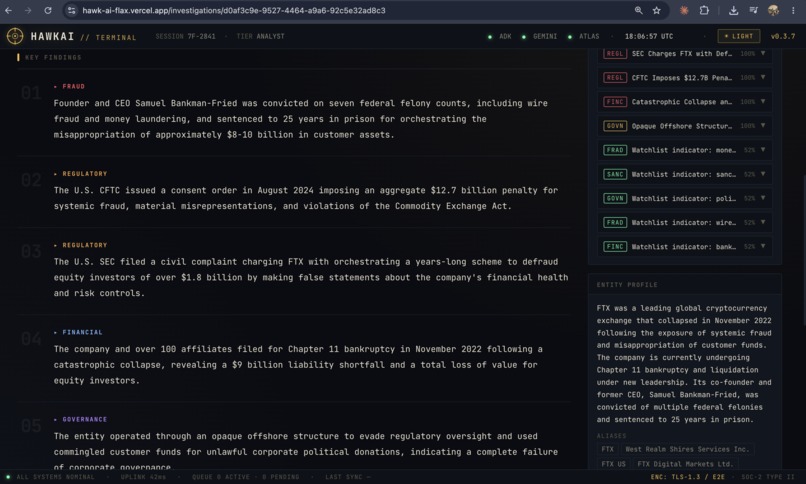Click the LAST SYNC status entry
The width and height of the screenshot is (806, 484).
point(347,477)
